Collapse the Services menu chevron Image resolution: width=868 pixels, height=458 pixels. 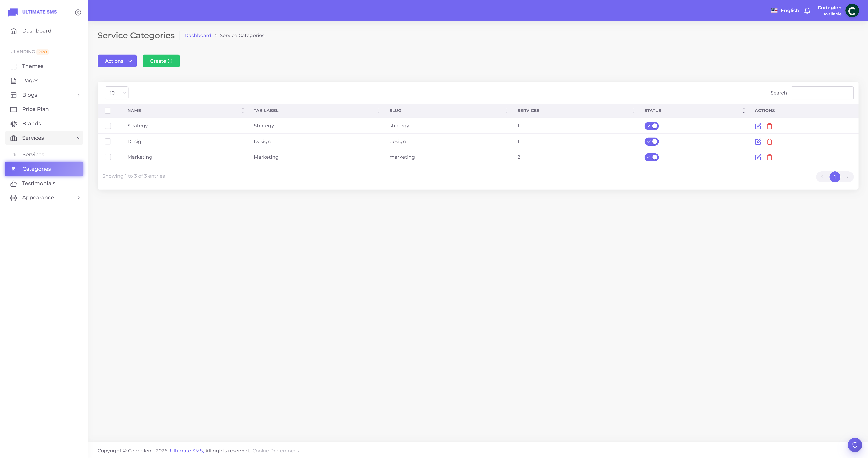pyautogui.click(x=78, y=138)
